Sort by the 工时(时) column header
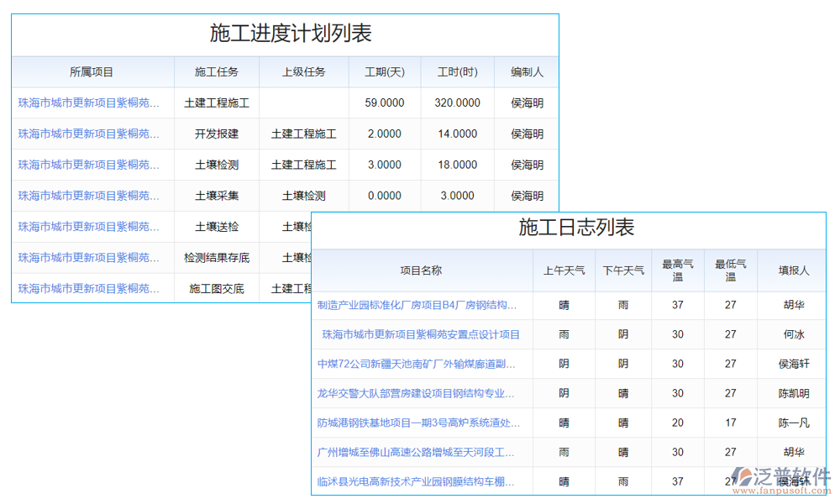This screenshot has width=840, height=504. pos(456,72)
